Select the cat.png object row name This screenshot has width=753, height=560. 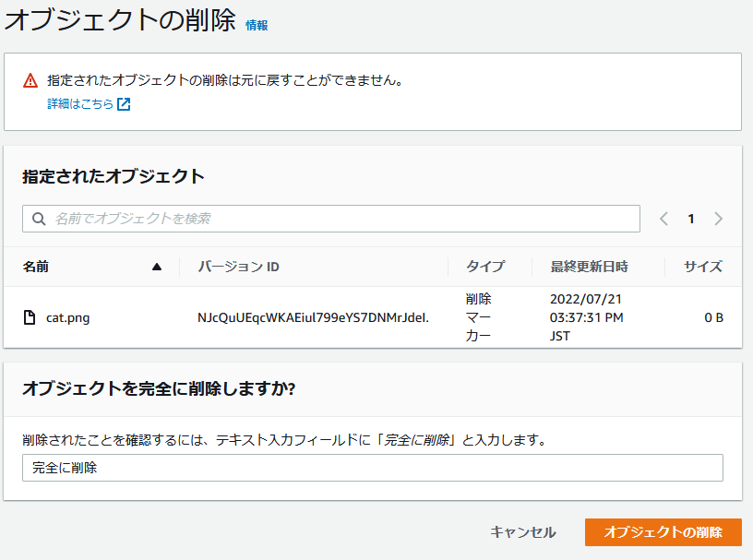[x=67, y=318]
